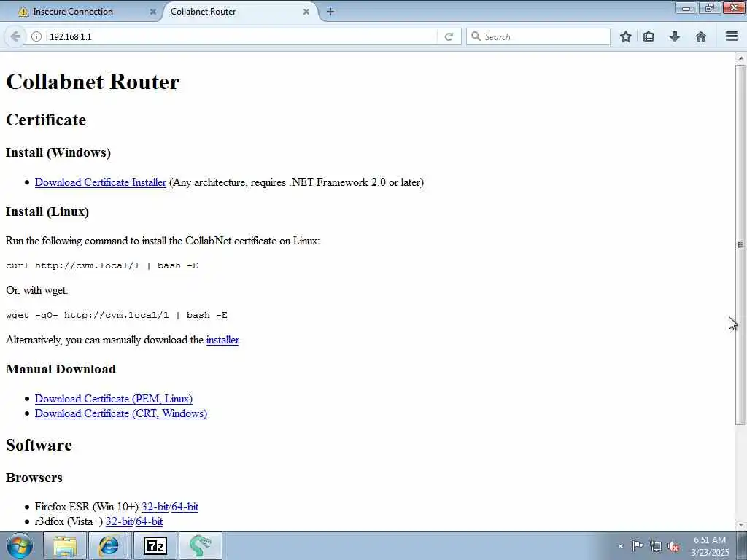Close the Insecure Connection tab

tap(153, 12)
